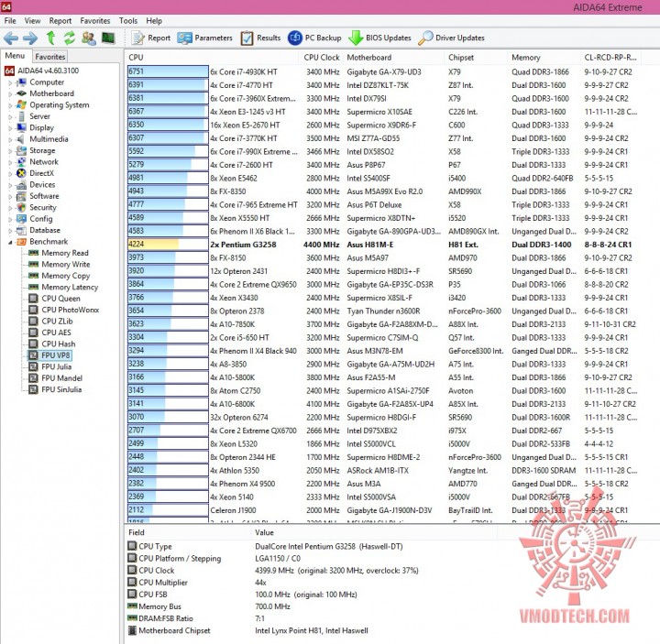Image resolution: width=660 pixels, height=644 pixels.
Task: Sort by Motherboard column header
Action: point(393,57)
